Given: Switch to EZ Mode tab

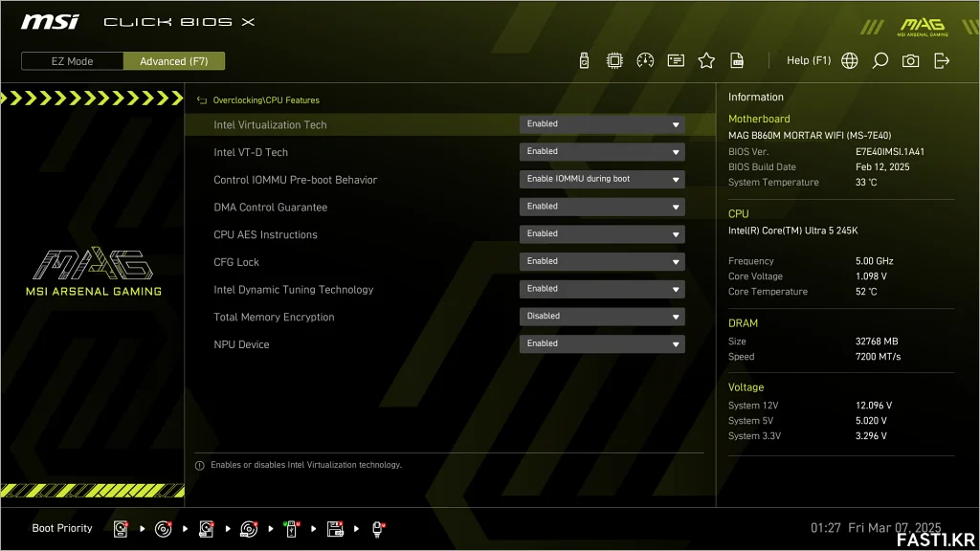Looking at the screenshot, I should pos(72,61).
